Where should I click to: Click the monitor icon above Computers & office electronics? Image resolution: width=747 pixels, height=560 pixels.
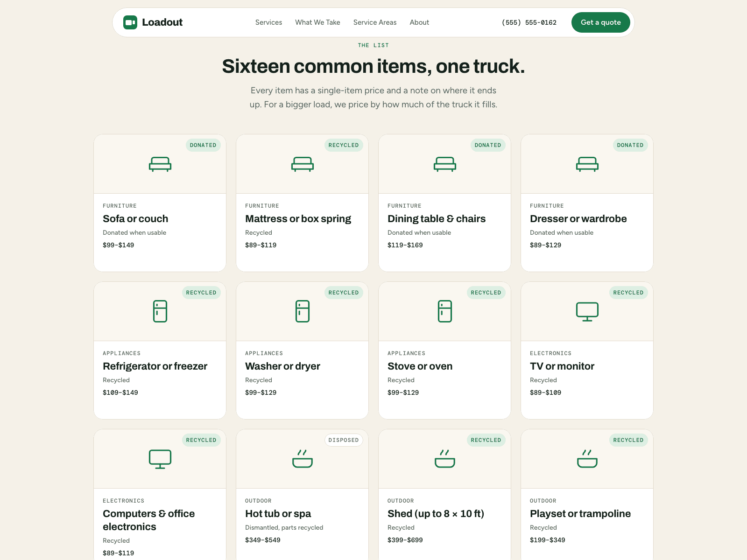[x=160, y=459]
